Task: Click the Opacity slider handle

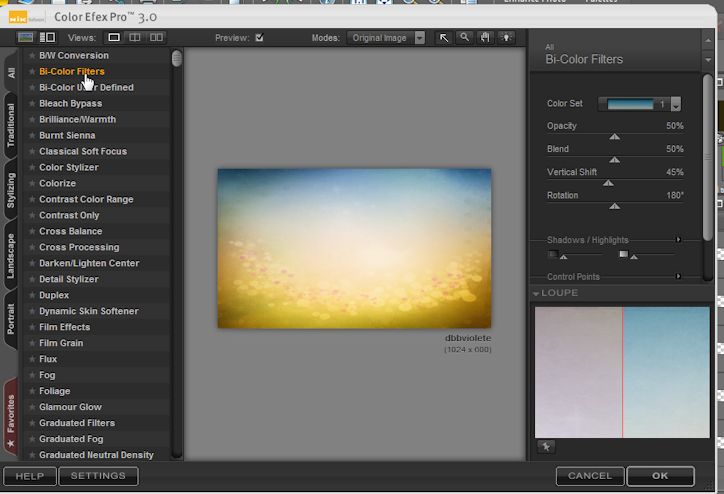Action: point(615,137)
